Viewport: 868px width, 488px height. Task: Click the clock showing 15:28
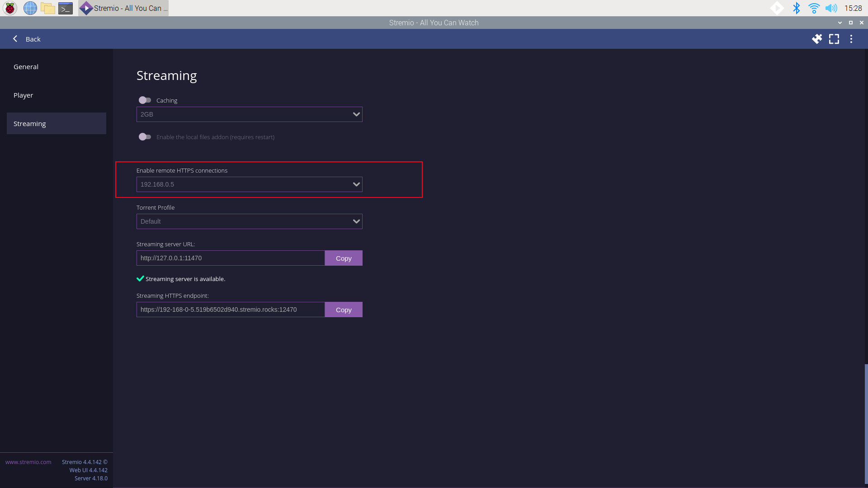(x=853, y=8)
